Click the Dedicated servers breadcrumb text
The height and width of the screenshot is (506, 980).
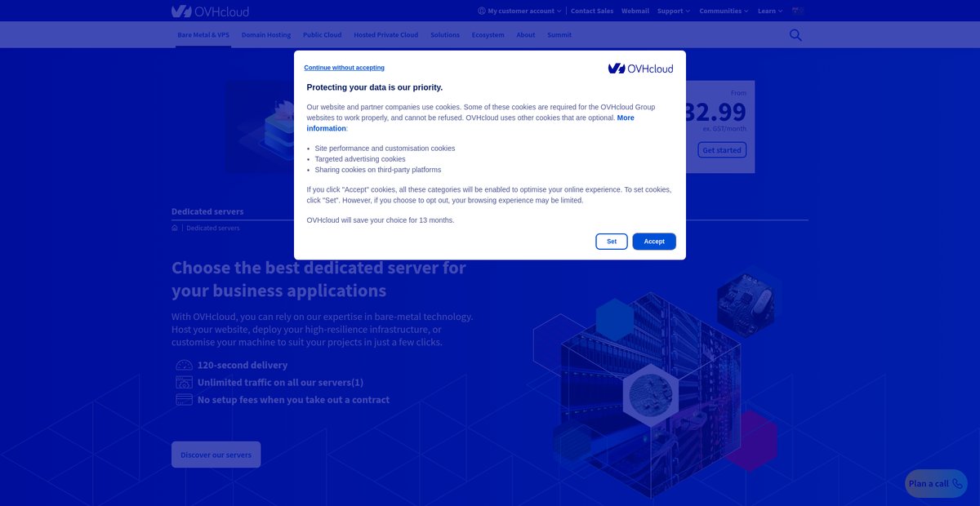pos(213,228)
